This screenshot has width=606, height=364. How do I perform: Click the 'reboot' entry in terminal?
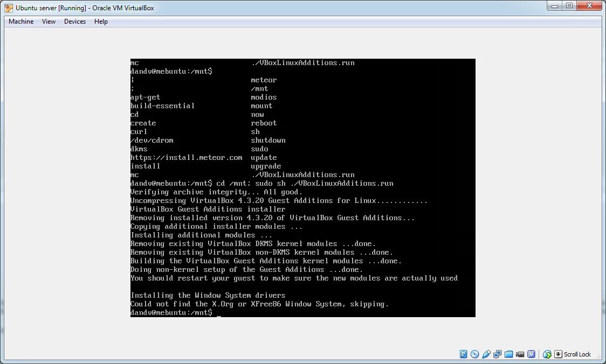[264, 123]
